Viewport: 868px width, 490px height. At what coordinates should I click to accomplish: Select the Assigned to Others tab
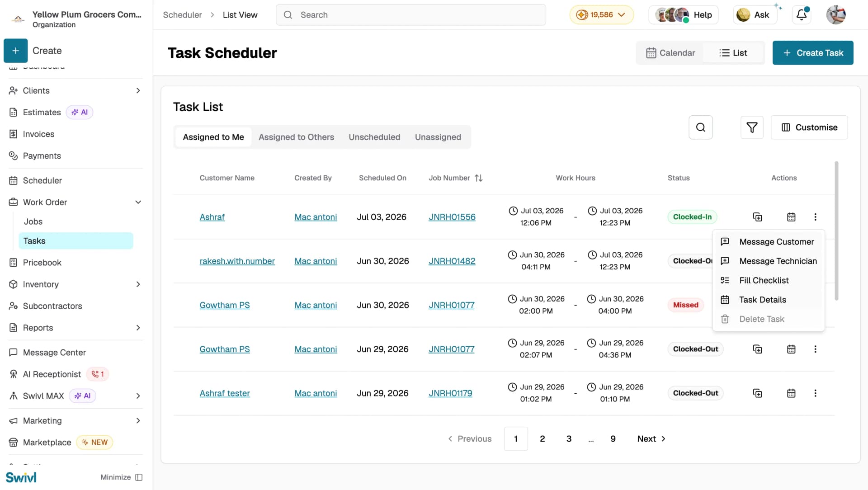(x=296, y=137)
